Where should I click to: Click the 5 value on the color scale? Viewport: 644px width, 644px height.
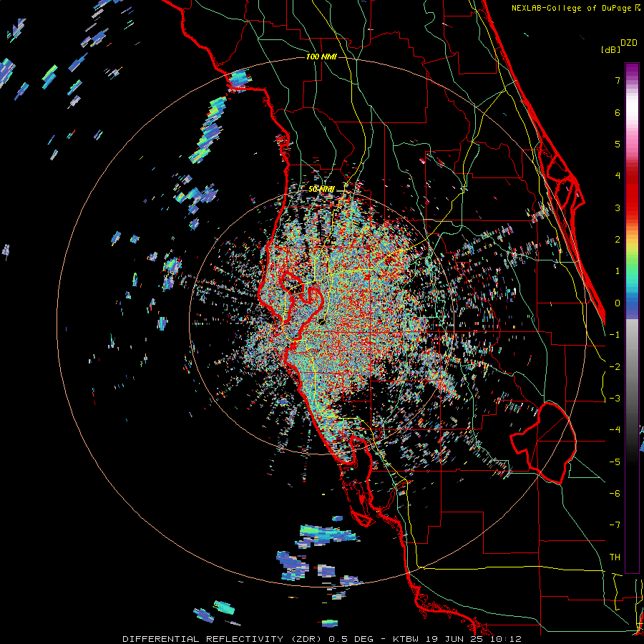[618, 144]
